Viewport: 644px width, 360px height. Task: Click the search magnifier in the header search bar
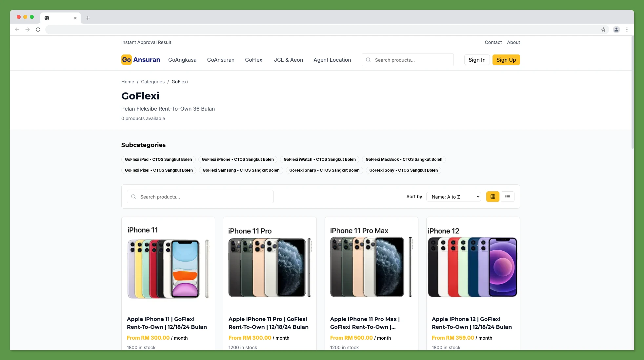[x=368, y=60]
